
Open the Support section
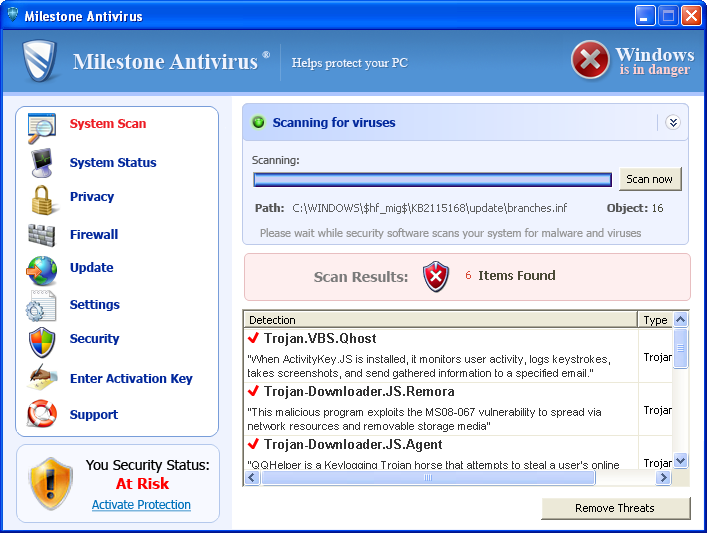click(x=94, y=414)
